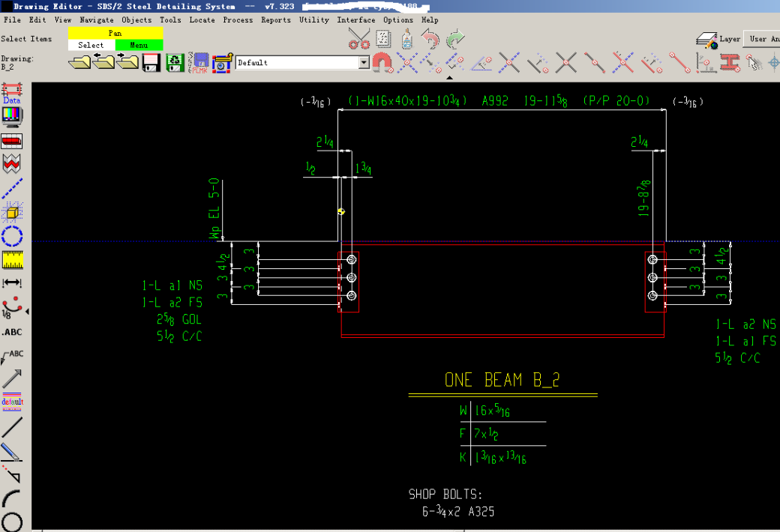
Task: Click the blue crosshair target icon
Action: pyautogui.click(x=774, y=63)
